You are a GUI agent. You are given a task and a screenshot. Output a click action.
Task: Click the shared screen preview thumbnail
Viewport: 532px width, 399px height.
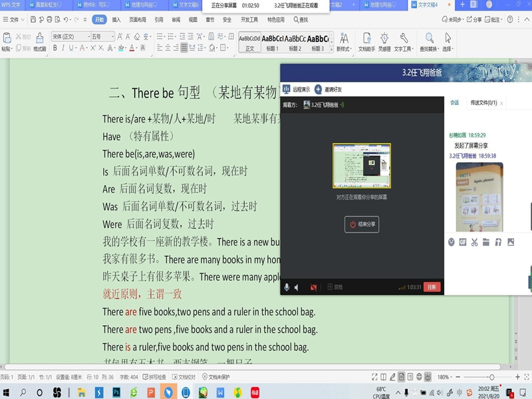click(x=361, y=166)
